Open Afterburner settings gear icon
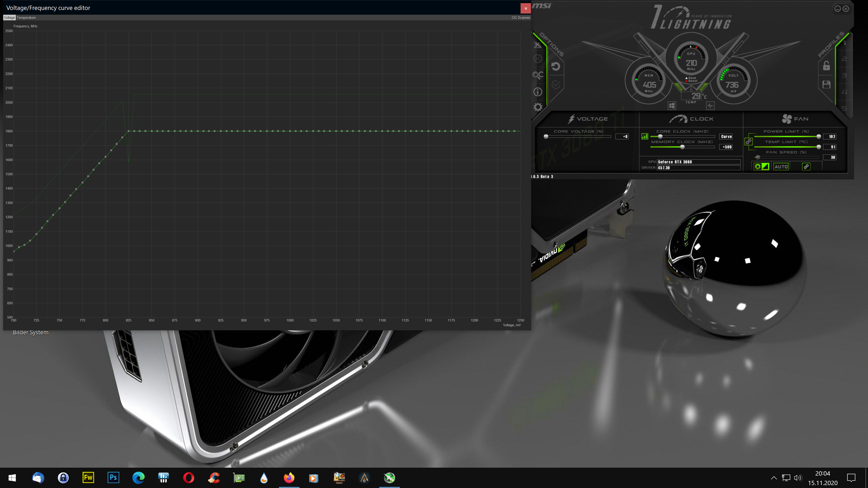The height and width of the screenshot is (488, 868). click(538, 107)
